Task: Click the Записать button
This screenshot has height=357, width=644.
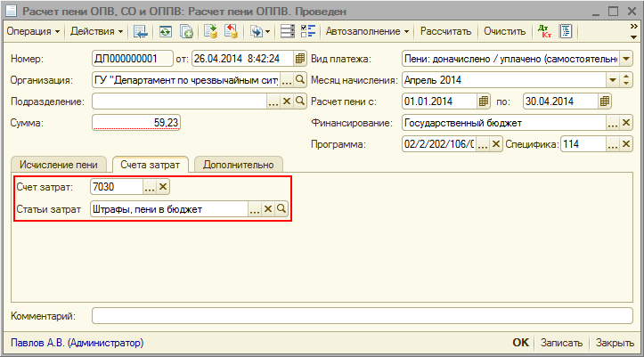Action: pos(561,343)
